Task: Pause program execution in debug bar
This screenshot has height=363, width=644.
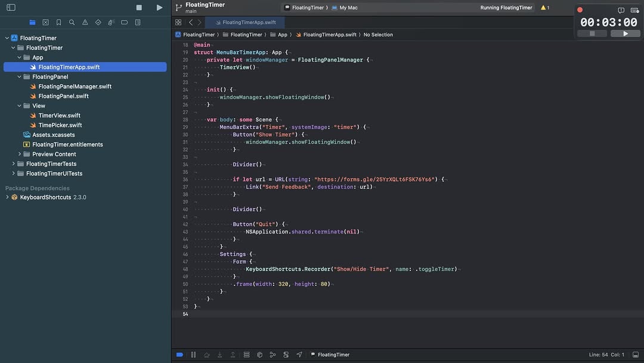Action: tap(193, 355)
